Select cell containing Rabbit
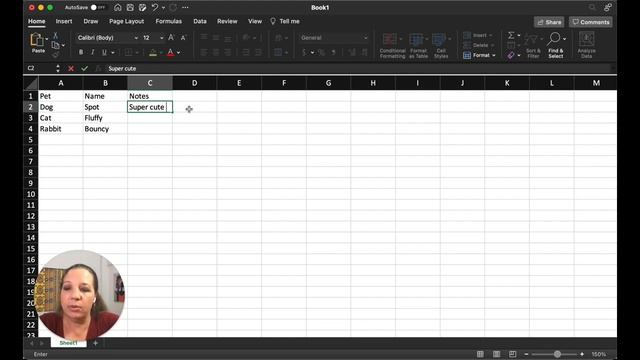 (x=60, y=129)
